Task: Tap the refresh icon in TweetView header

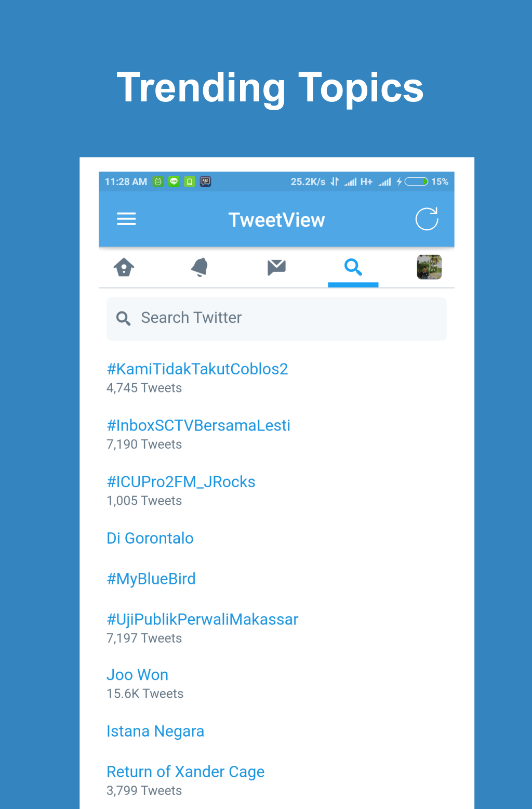Action: (x=427, y=219)
